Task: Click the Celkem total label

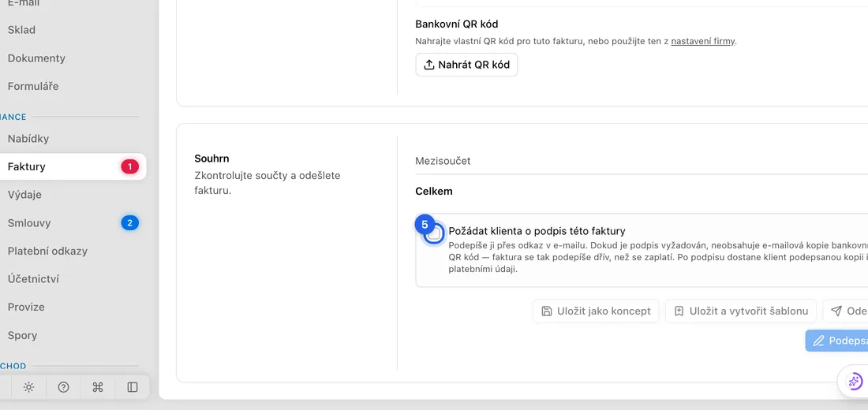Action: point(434,192)
